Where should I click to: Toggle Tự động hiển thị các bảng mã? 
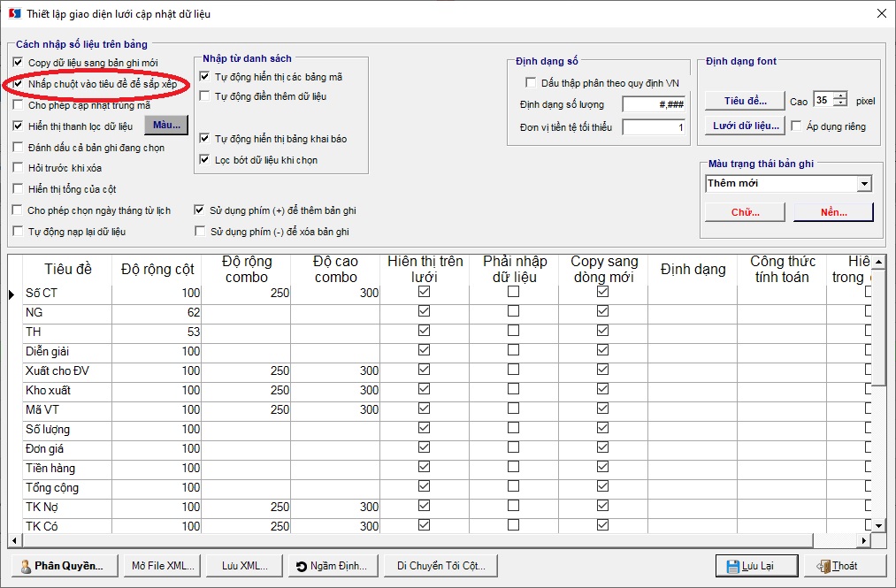click(x=204, y=76)
